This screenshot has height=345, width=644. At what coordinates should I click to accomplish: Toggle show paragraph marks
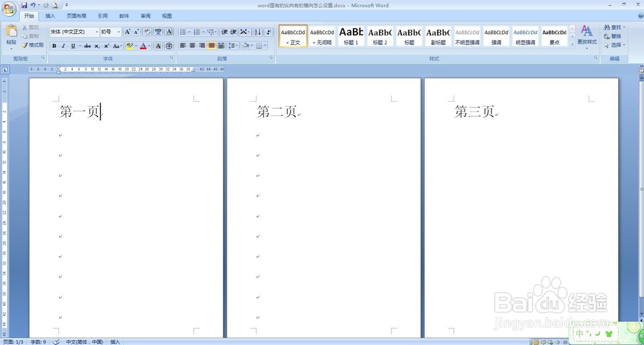point(269,32)
